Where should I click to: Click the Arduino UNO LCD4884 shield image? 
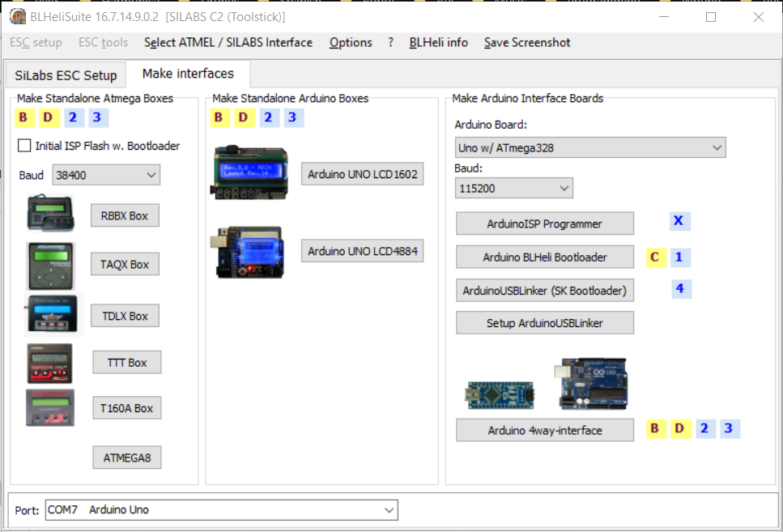coord(247,252)
